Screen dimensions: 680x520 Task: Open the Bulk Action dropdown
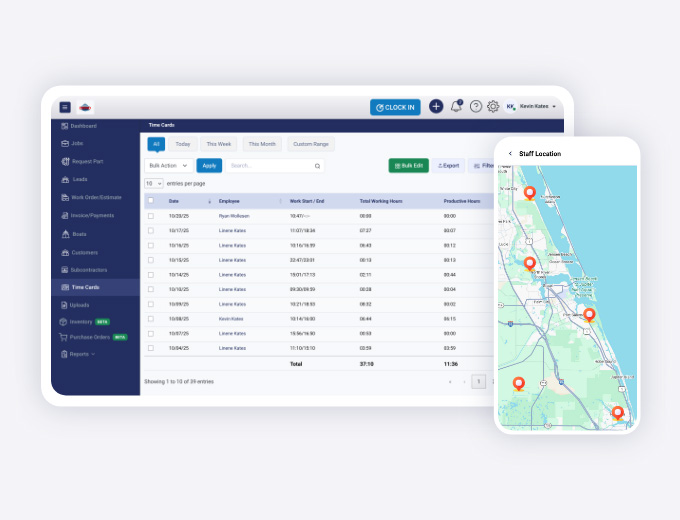coord(168,166)
